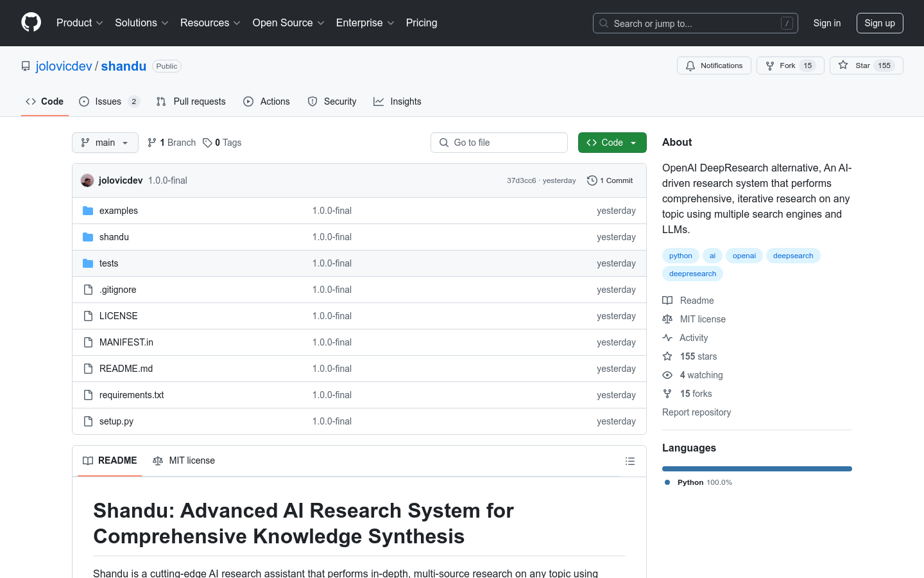Expand the Open Source menu
This screenshot has height=578, width=924.
289,22
